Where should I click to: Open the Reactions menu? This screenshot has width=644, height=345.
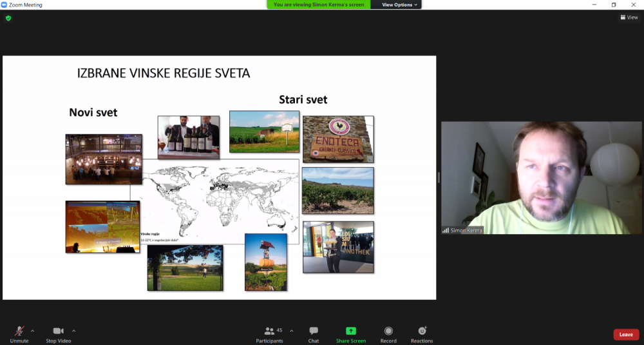point(422,331)
